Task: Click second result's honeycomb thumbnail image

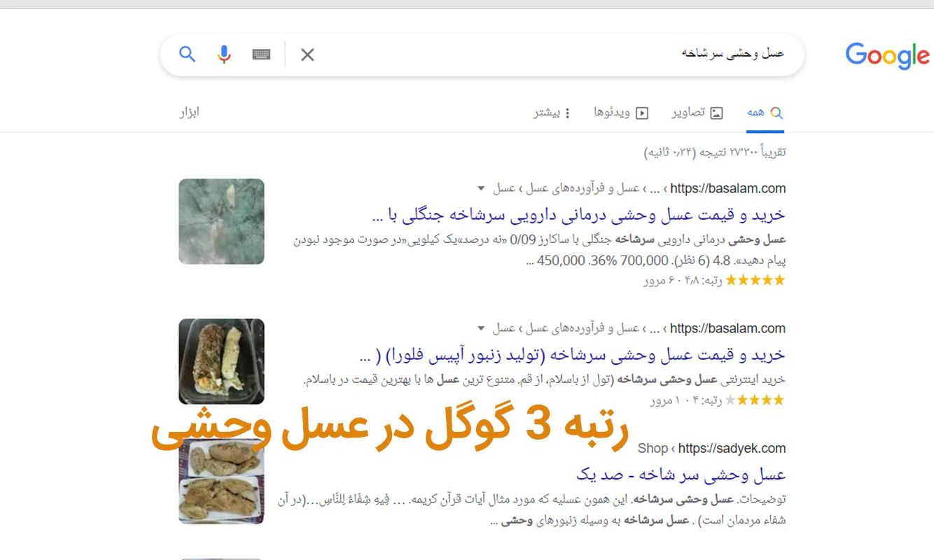Action: click(221, 361)
